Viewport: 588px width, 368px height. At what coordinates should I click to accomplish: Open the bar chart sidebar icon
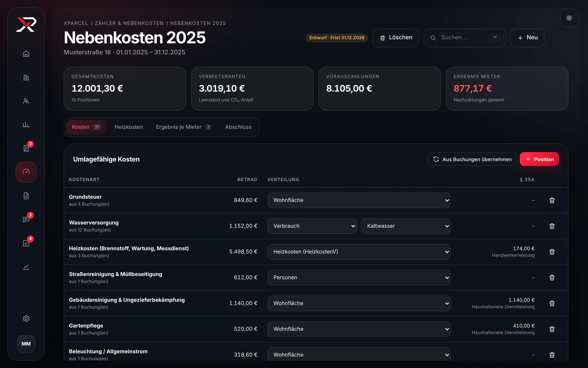click(x=26, y=125)
